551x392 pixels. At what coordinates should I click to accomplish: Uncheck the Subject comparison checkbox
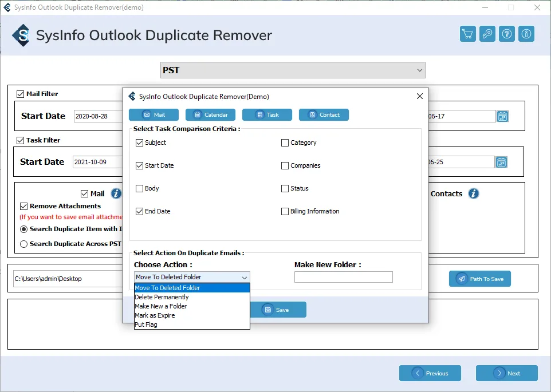coord(140,142)
